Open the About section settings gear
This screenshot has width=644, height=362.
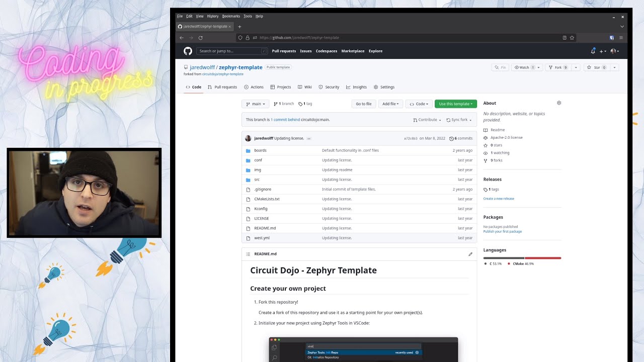tap(559, 103)
